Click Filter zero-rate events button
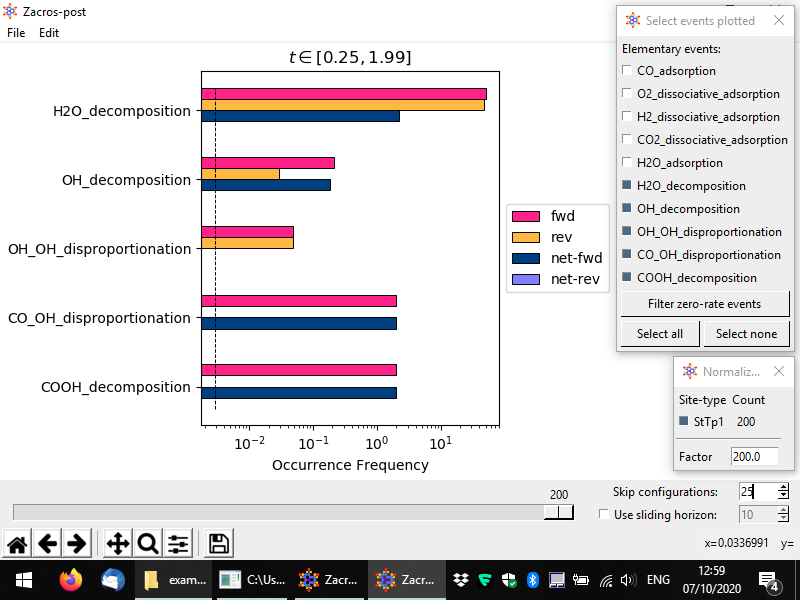Viewport: 800px width, 600px height. coord(705,304)
